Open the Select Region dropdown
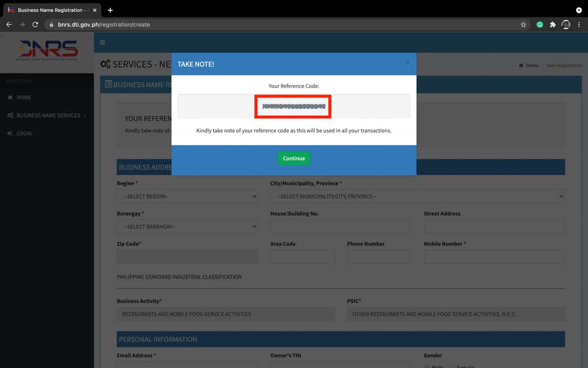The height and width of the screenshot is (368, 588). pos(188,196)
